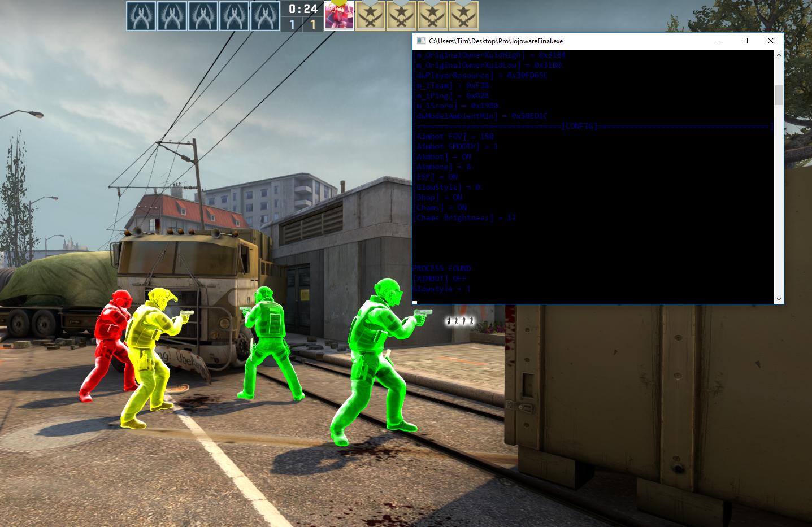The width and height of the screenshot is (812, 527).
Task: Click the JojowareFinal.exe console window icon
Action: (x=421, y=41)
